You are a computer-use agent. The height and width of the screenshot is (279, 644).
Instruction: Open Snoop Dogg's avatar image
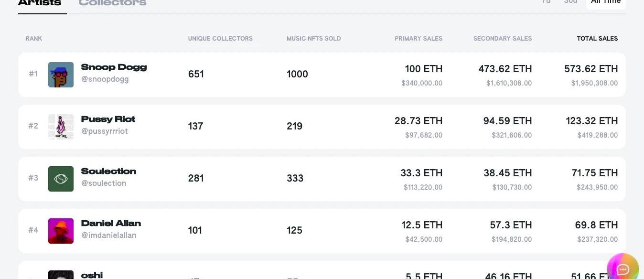click(x=61, y=75)
